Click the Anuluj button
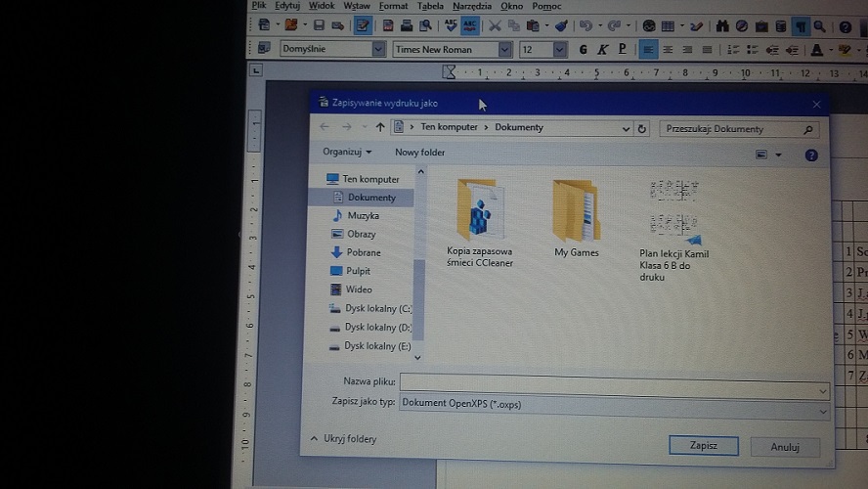 click(x=785, y=447)
